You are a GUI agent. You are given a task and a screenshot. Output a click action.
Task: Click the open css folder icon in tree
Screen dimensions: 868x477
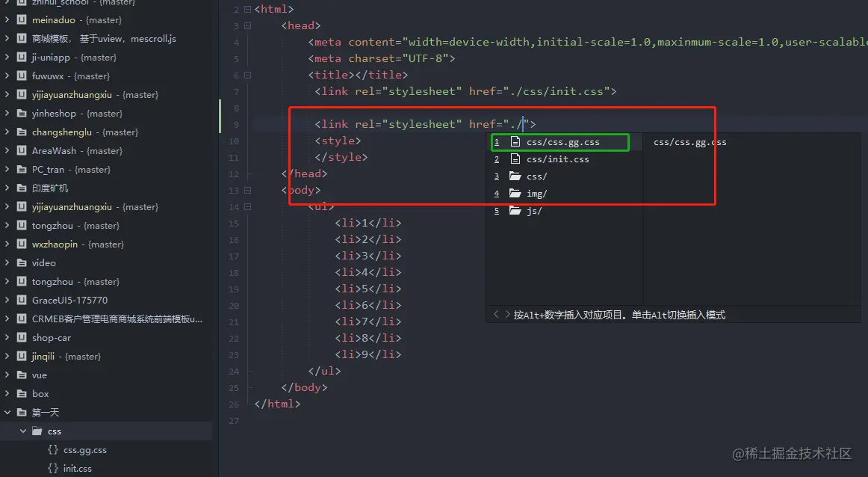coord(37,431)
